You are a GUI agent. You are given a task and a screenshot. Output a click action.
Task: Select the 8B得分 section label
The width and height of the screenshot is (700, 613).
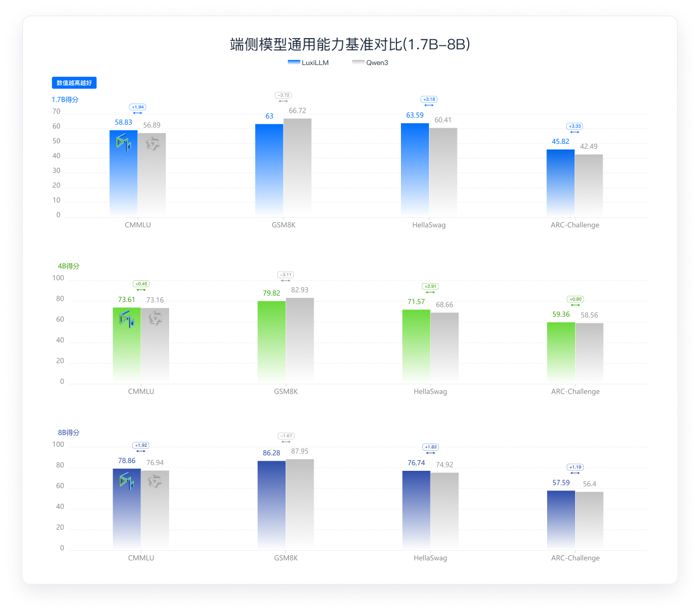[68, 432]
